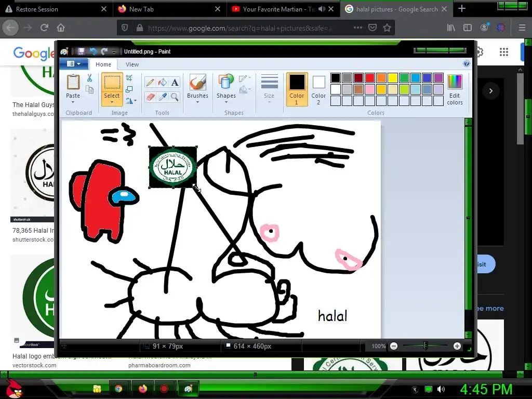Click the Paste clipboard icon
The height and width of the screenshot is (399, 532).
73,82
